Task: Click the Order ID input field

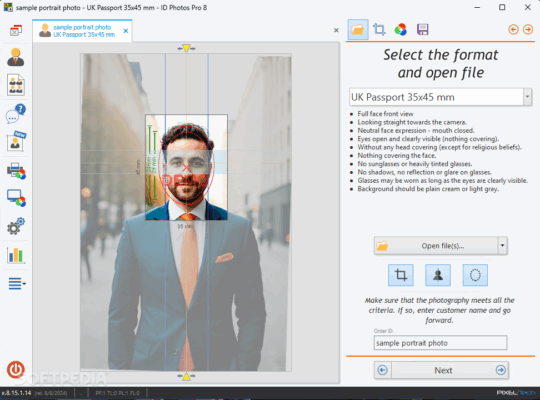Action: click(440, 343)
